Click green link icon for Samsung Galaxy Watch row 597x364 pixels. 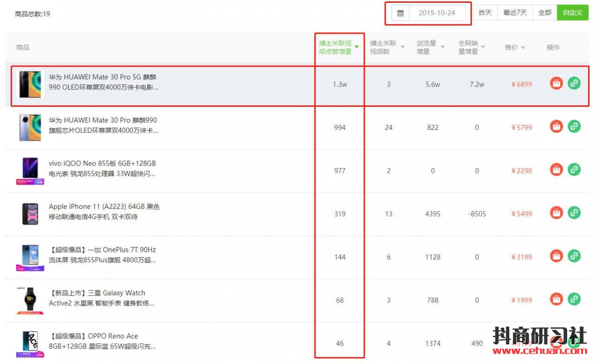click(574, 299)
